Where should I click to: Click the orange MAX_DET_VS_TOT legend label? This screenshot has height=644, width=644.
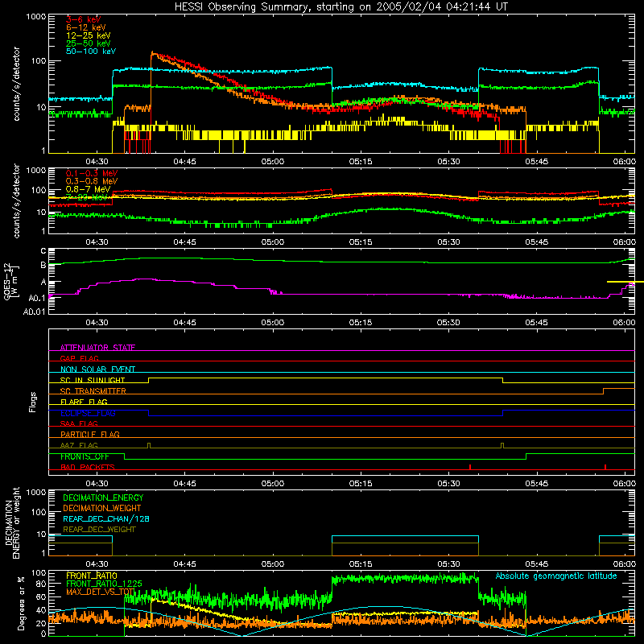(x=100, y=592)
